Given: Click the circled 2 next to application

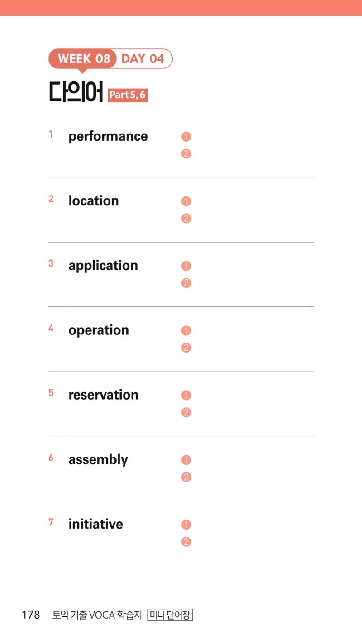Looking at the screenshot, I should [x=186, y=283].
